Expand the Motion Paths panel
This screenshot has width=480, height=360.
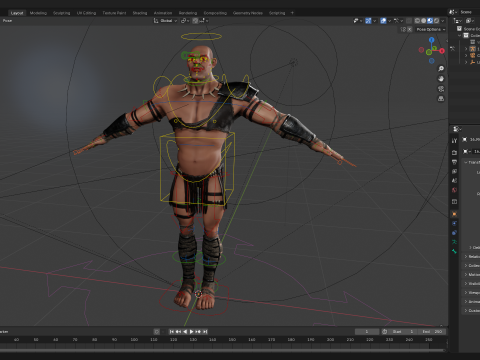click(472, 274)
